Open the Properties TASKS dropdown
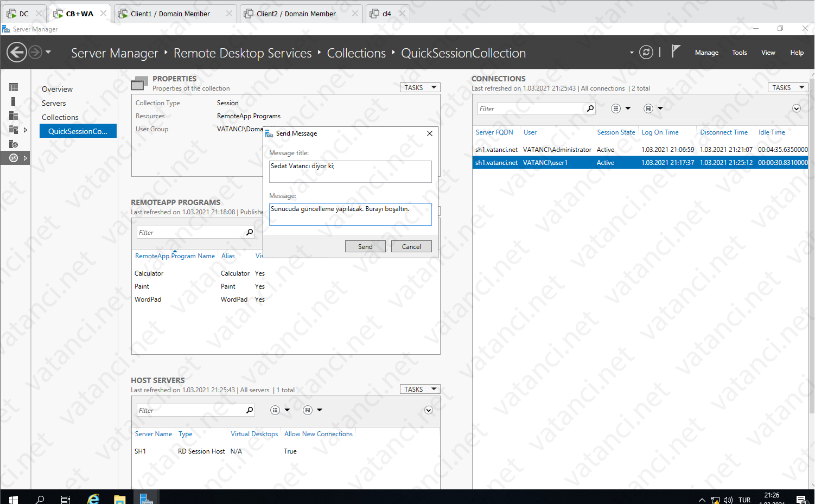Image resolution: width=815 pixels, height=504 pixels. point(420,87)
